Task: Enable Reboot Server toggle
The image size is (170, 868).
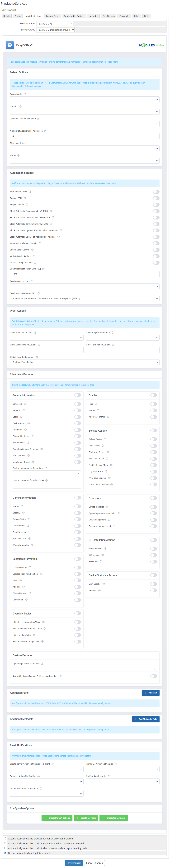Action: (154, 439)
